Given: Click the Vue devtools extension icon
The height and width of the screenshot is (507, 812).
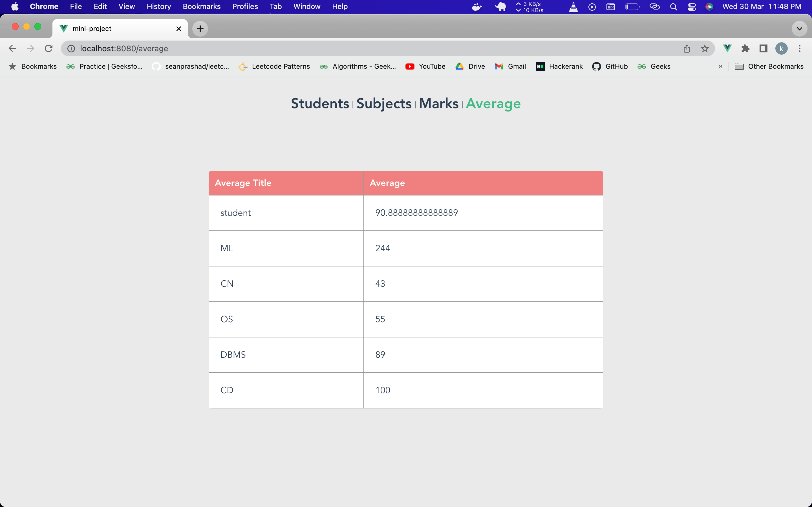Looking at the screenshot, I should point(727,48).
